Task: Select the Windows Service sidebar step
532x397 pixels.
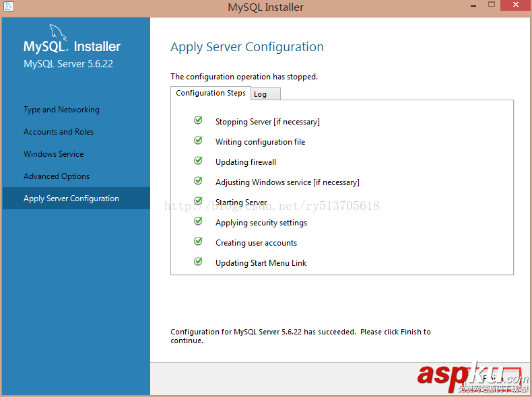Action: click(54, 154)
